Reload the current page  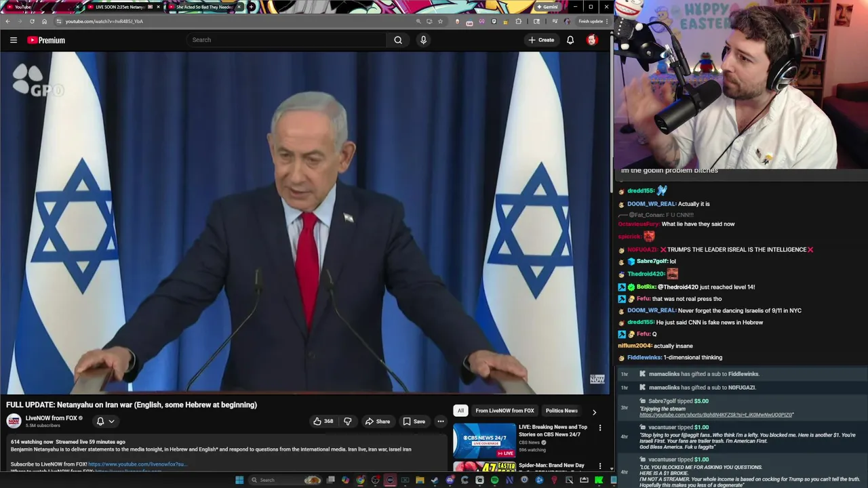tap(32, 21)
